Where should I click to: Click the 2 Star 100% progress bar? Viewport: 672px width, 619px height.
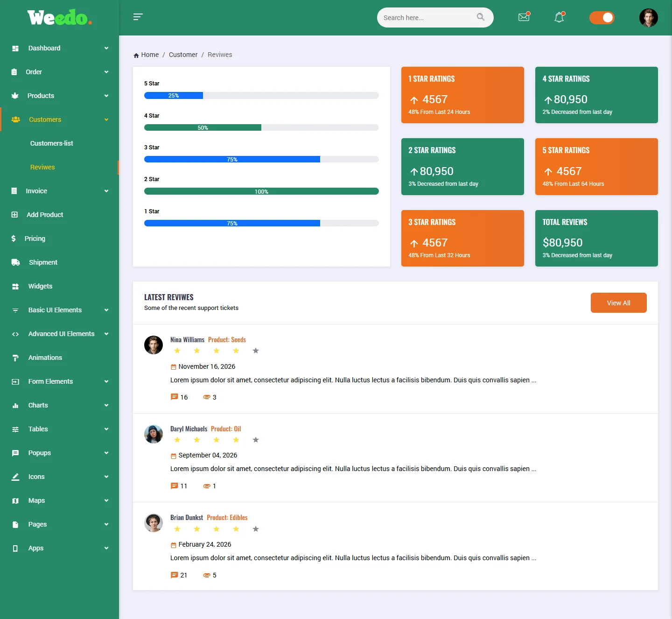click(261, 191)
